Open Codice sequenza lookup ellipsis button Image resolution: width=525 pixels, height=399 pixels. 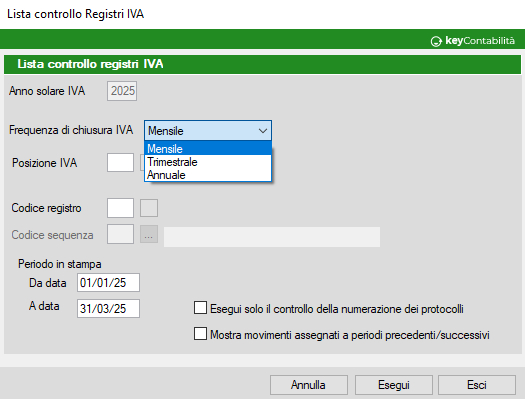click(149, 234)
